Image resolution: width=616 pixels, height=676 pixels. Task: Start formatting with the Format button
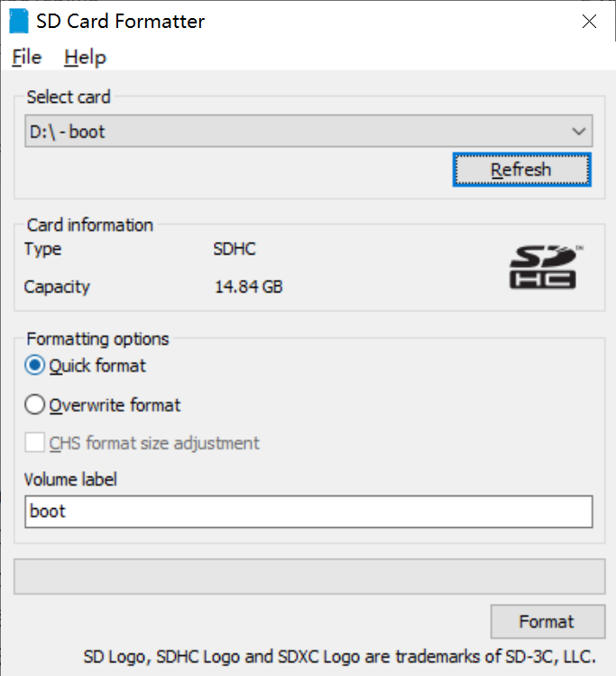(547, 622)
